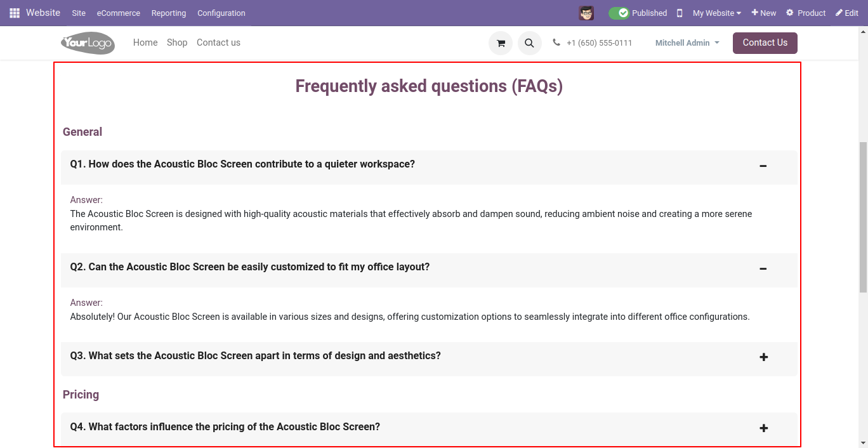Open the Mitchell Admin user dropdown

point(687,43)
